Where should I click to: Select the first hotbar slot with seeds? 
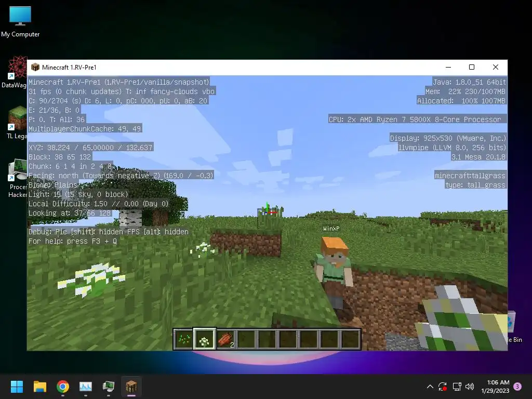(x=183, y=339)
